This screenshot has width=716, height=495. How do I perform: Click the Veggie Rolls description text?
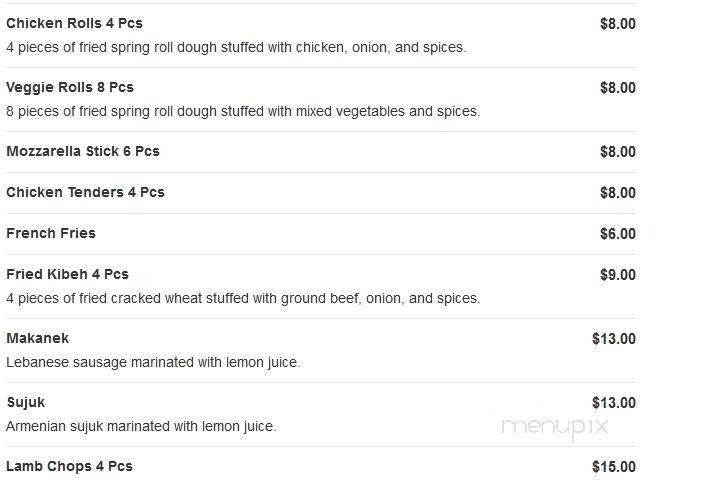pyautogui.click(x=243, y=111)
